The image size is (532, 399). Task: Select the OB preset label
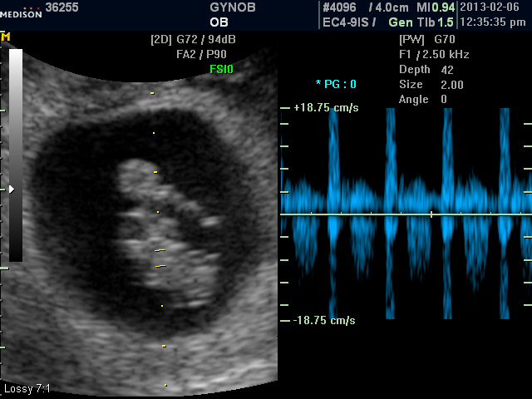219,22
